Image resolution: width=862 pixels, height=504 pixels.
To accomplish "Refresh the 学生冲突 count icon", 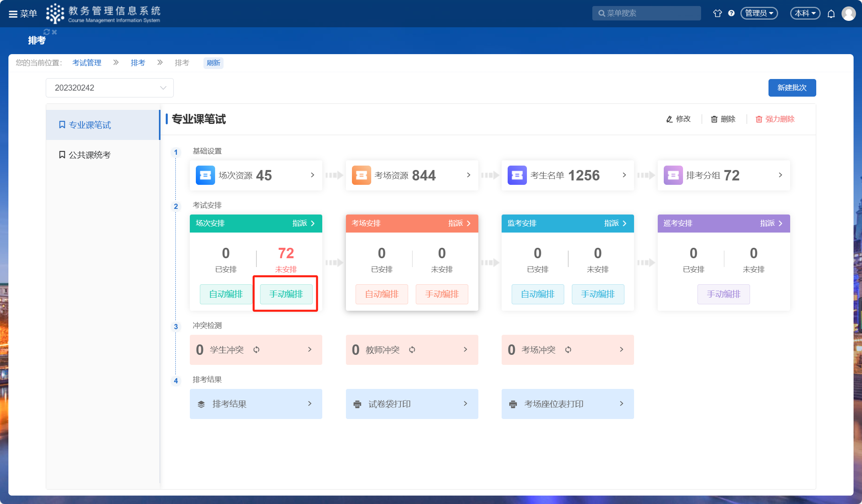I will 256,350.
